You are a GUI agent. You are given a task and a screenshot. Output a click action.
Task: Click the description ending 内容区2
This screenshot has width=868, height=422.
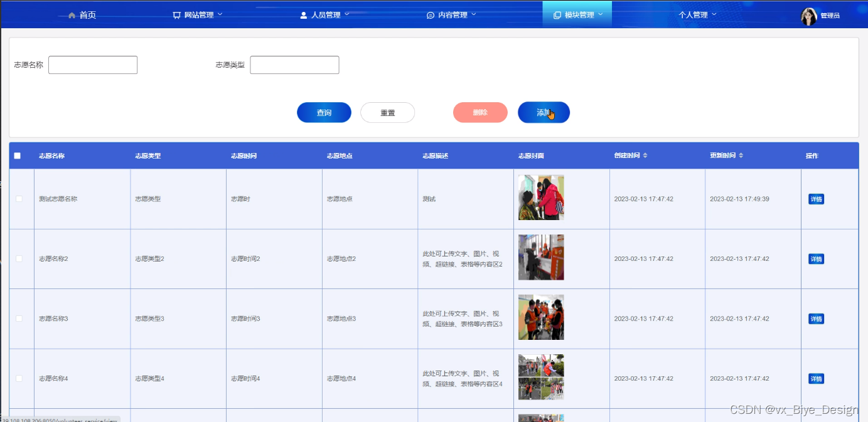[x=463, y=259]
